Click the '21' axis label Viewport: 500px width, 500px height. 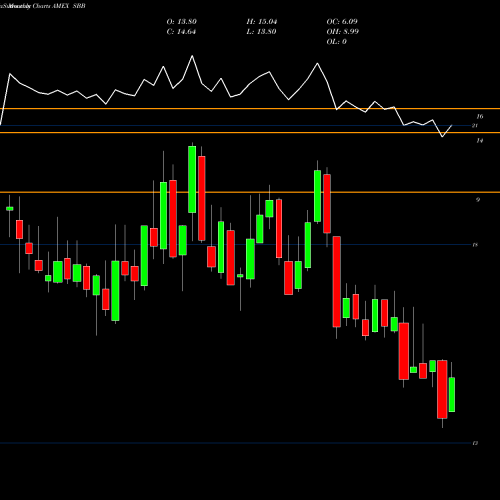pyautogui.click(x=475, y=126)
